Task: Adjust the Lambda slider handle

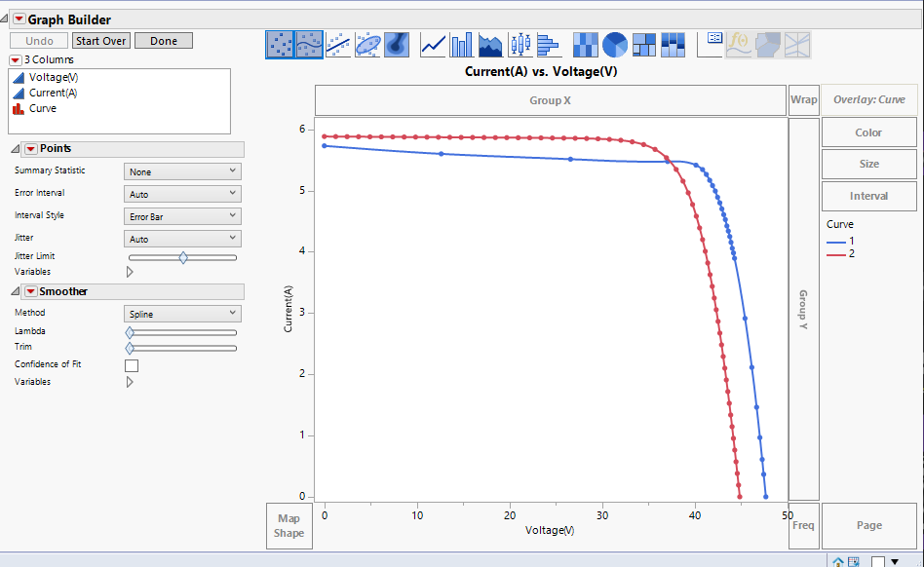Action: point(130,332)
